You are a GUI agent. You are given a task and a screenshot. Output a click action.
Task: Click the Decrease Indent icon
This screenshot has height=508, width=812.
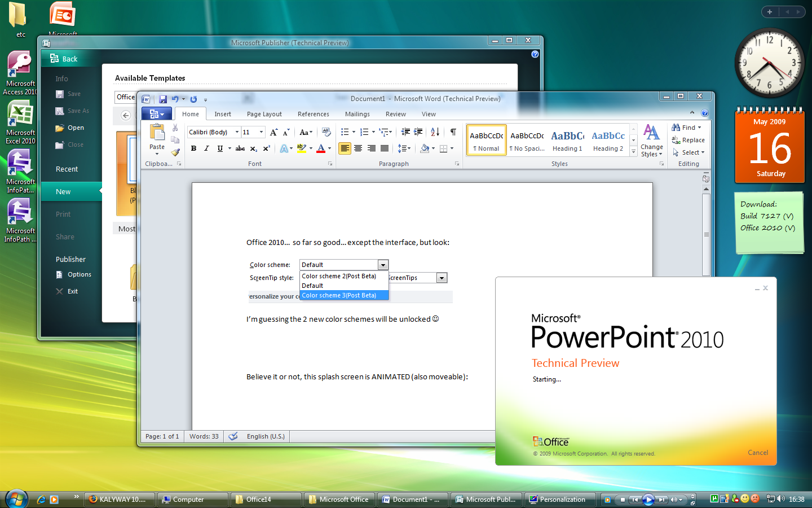(405, 132)
